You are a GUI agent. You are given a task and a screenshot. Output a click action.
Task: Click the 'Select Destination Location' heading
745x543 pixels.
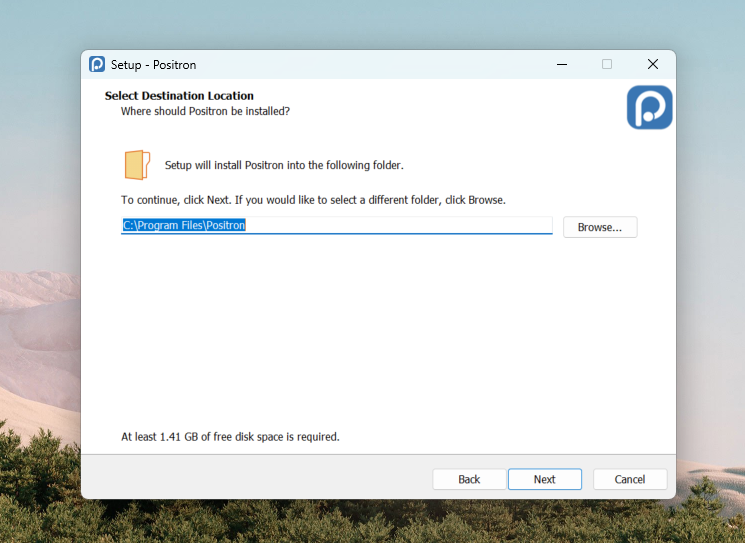pos(179,96)
